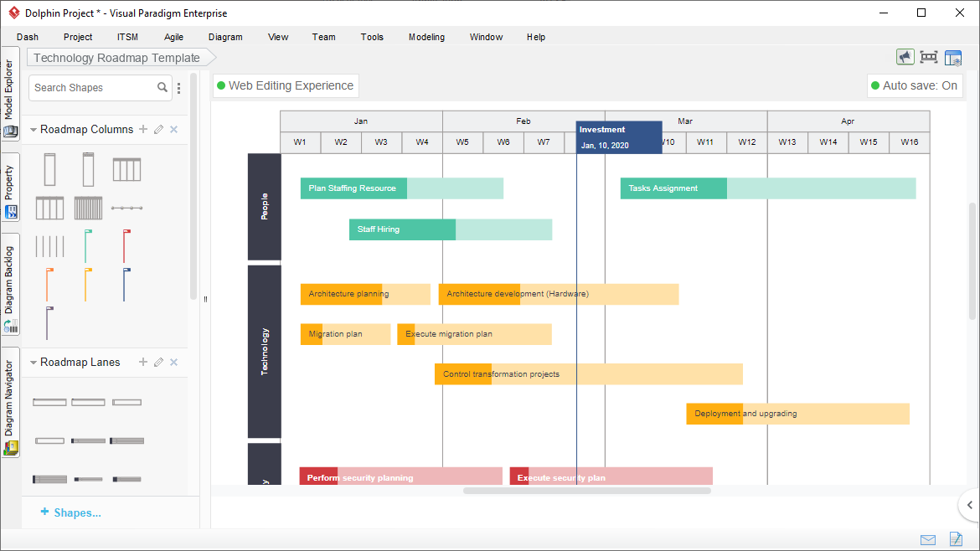Open the Modeling menu

pos(427,37)
